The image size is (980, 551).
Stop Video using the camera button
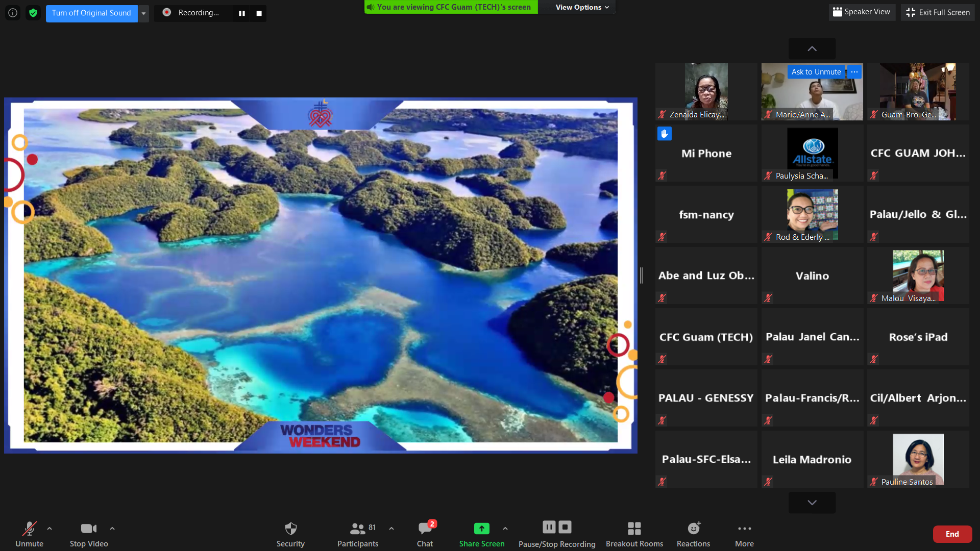pyautogui.click(x=89, y=534)
